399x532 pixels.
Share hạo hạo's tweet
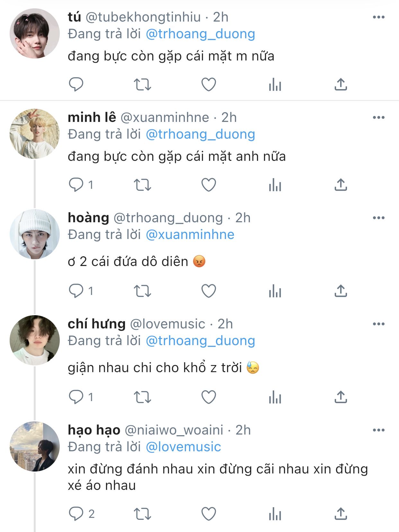341,514
